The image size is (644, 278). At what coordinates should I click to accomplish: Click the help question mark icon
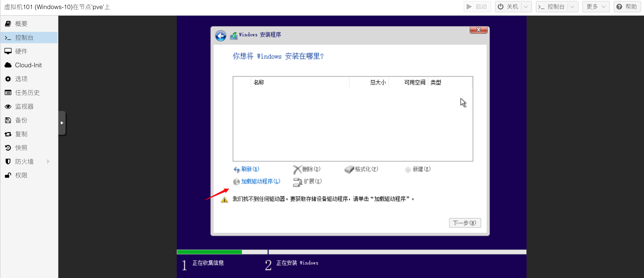pyautogui.click(x=619, y=7)
